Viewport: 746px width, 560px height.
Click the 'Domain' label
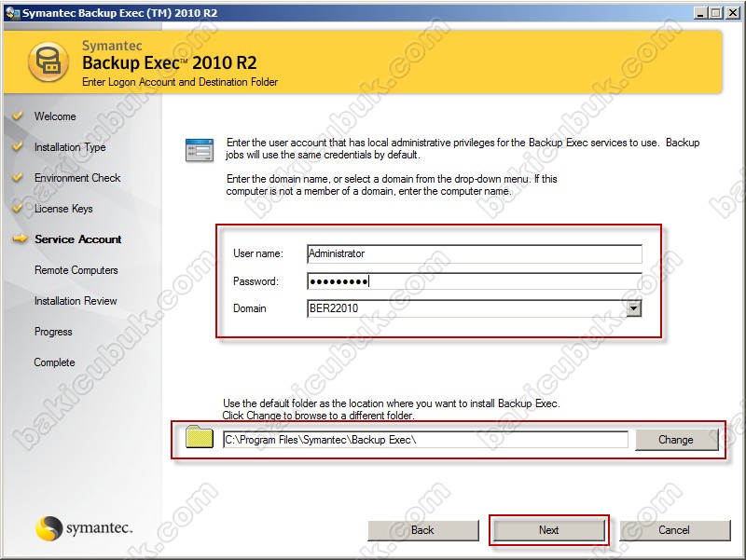coord(250,308)
